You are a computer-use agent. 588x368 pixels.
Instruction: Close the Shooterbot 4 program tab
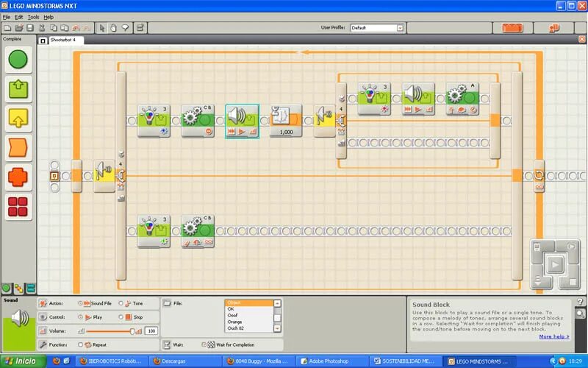coord(581,40)
